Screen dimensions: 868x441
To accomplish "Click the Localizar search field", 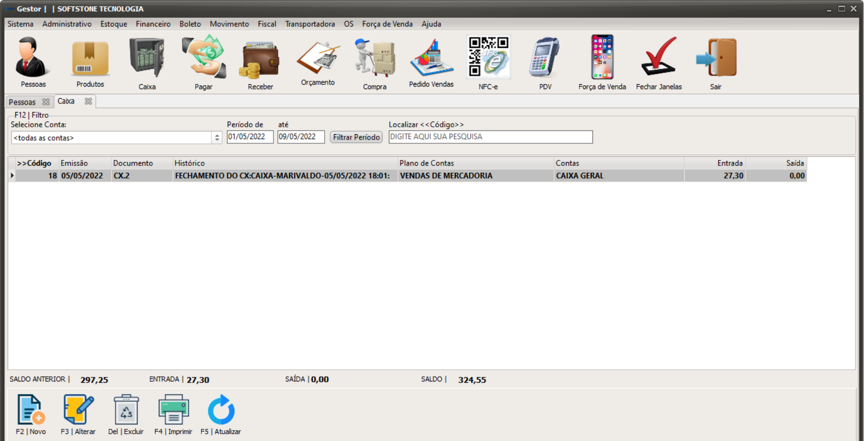I will click(490, 137).
